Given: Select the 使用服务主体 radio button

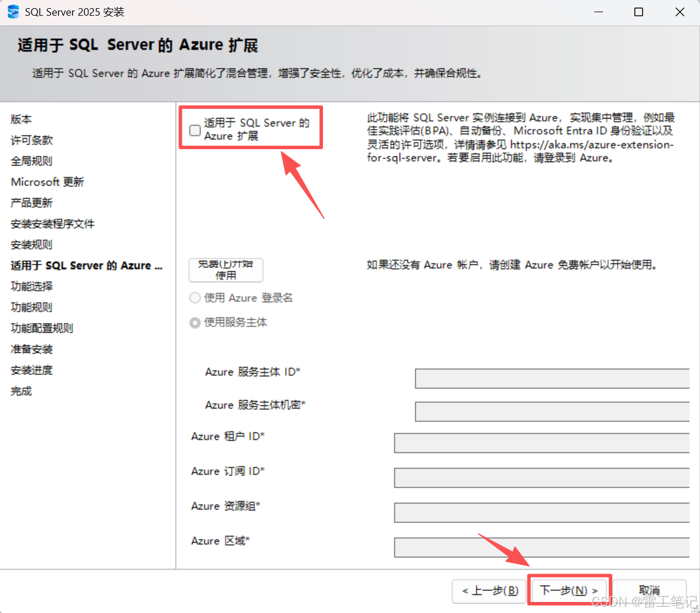Looking at the screenshot, I should (x=195, y=323).
